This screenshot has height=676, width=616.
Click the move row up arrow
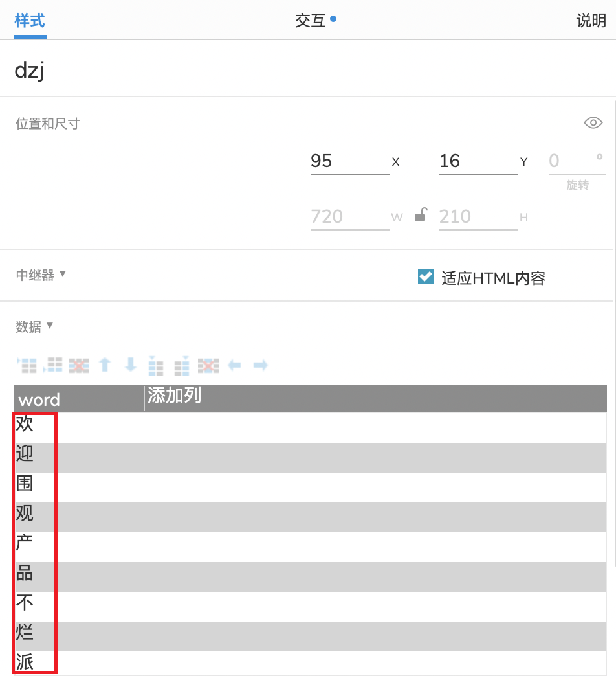105,365
